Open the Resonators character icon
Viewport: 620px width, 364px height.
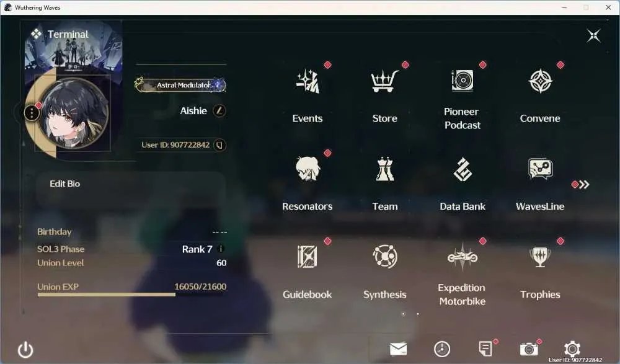tap(308, 169)
